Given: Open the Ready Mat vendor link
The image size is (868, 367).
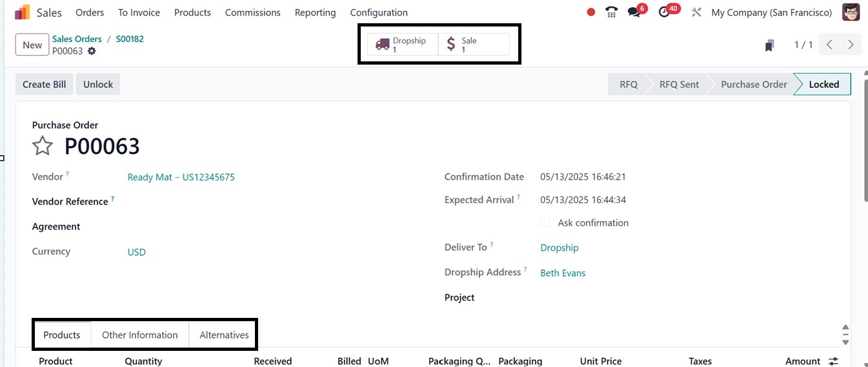Looking at the screenshot, I should click(181, 177).
